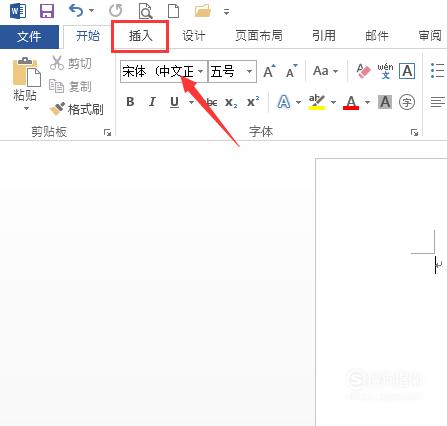Click 剪切 (Cut) button
447x426 pixels.
[x=71, y=63]
